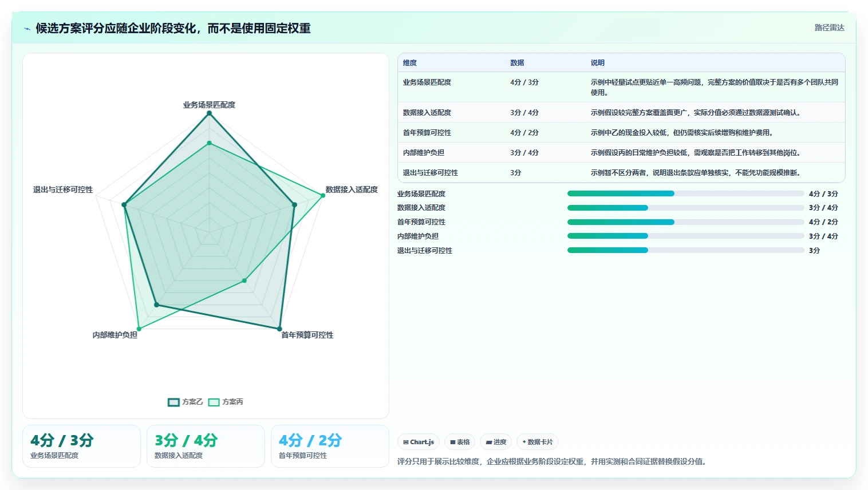The height and width of the screenshot is (490, 868).
Task: Click the 路径雷达 label in the header
Action: (830, 27)
